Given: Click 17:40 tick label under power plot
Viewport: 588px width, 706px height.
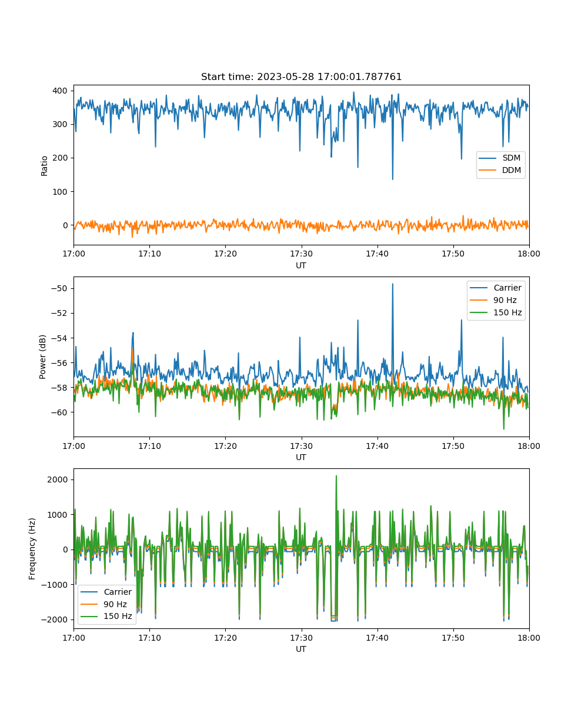Looking at the screenshot, I should click(x=377, y=445).
